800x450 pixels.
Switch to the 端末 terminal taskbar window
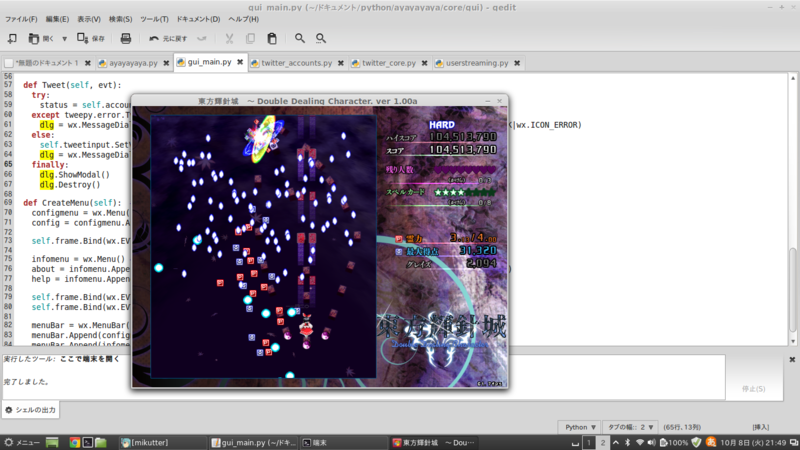point(344,442)
